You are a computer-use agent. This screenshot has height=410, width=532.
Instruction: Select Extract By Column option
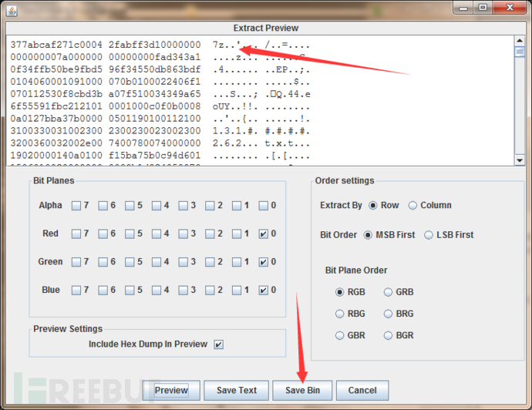tap(412, 206)
